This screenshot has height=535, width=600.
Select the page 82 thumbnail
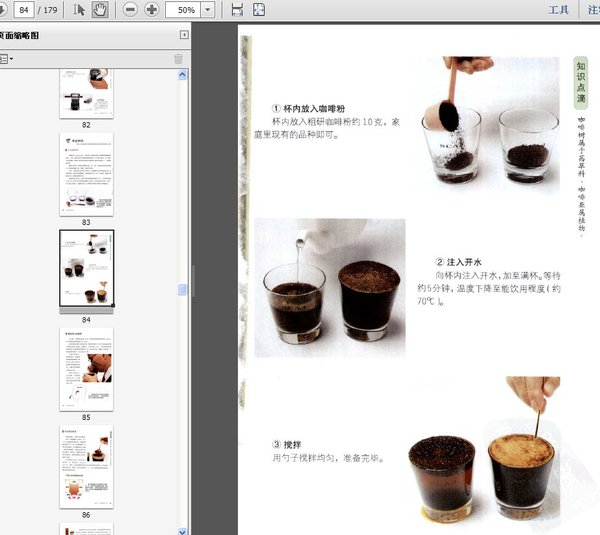(x=86, y=93)
